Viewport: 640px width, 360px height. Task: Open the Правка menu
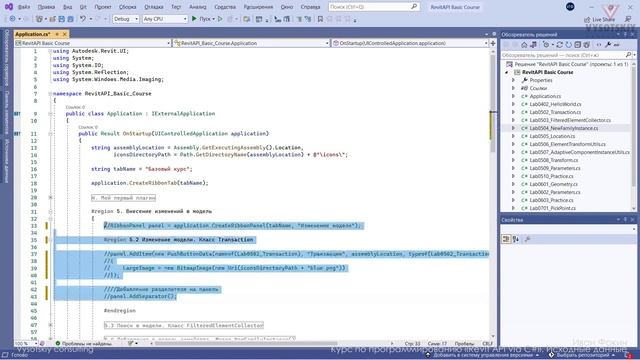[46, 7]
